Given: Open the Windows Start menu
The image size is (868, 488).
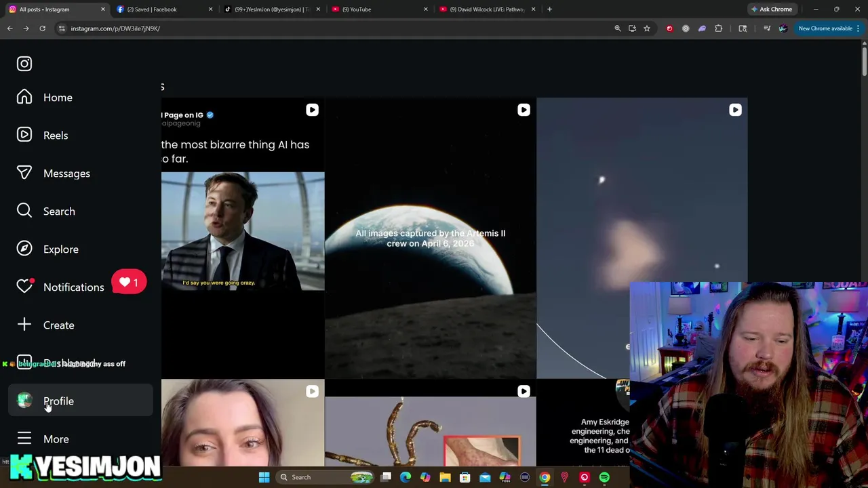Looking at the screenshot, I should pos(264,477).
